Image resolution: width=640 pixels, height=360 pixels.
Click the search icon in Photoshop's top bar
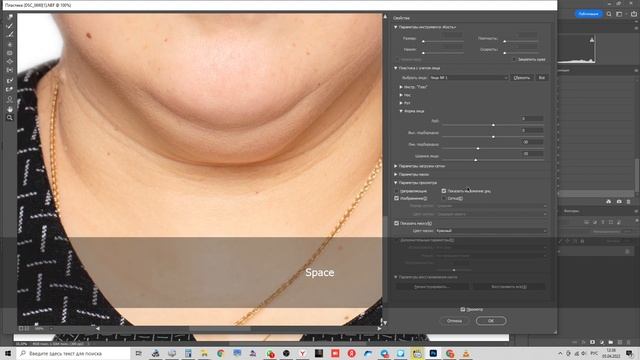click(x=609, y=14)
